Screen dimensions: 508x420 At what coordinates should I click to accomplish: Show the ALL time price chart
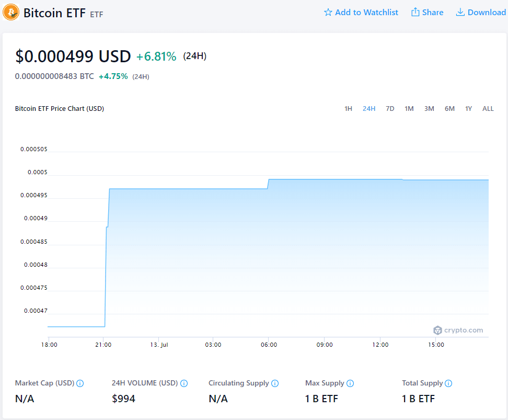[x=488, y=109]
